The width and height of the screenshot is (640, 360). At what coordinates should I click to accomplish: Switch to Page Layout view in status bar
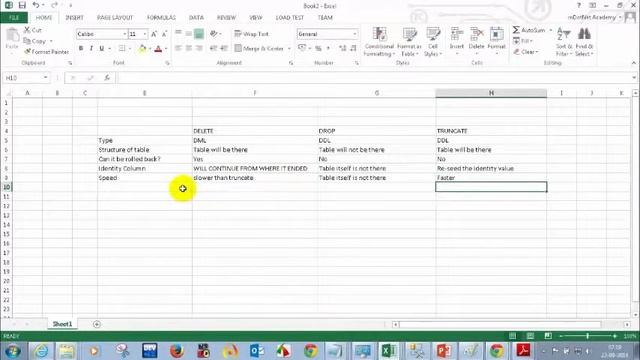click(530, 336)
